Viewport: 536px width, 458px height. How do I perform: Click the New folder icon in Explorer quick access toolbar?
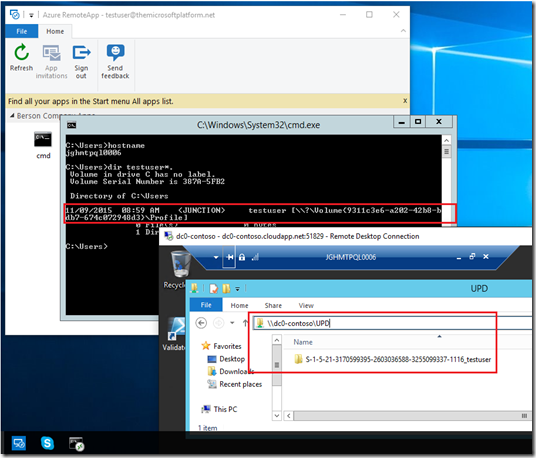click(x=226, y=289)
